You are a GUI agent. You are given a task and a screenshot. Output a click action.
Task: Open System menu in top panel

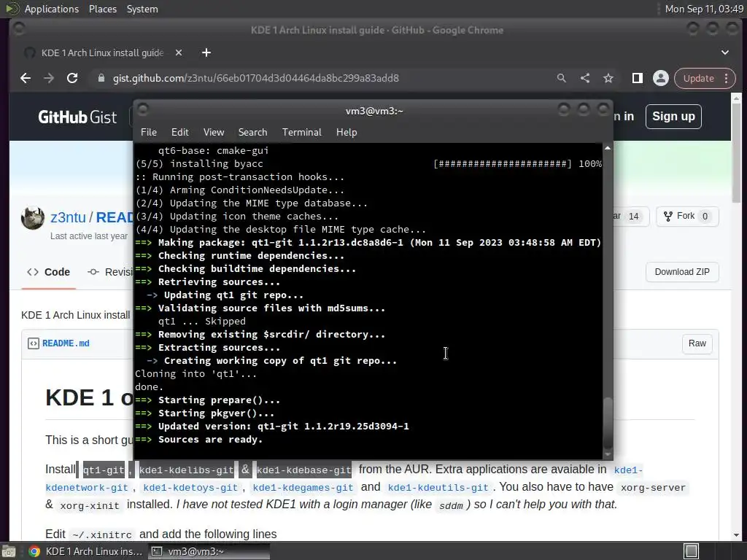(x=142, y=9)
